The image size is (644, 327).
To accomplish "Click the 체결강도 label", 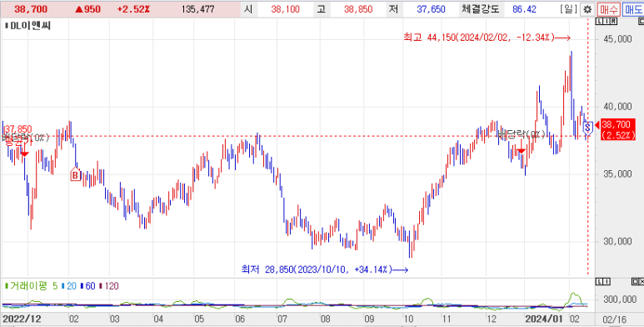I will click(x=480, y=9).
